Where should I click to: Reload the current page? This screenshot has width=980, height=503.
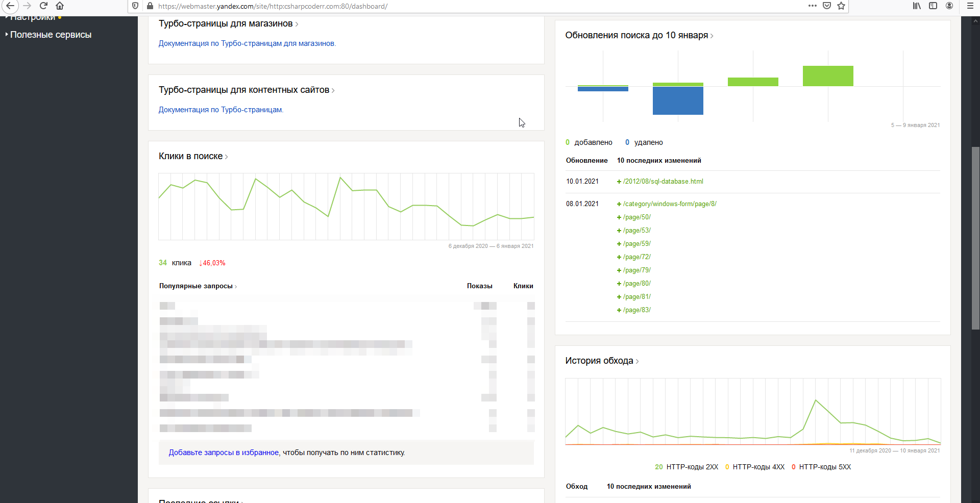(43, 6)
